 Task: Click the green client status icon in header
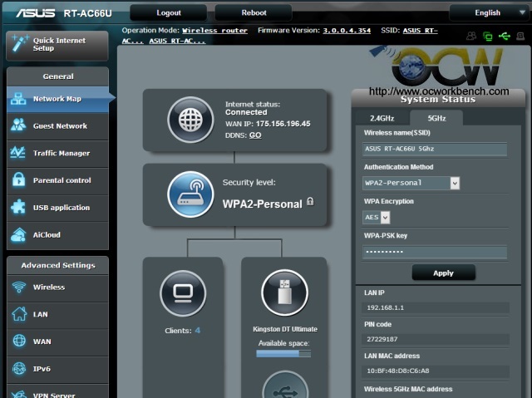(488, 36)
